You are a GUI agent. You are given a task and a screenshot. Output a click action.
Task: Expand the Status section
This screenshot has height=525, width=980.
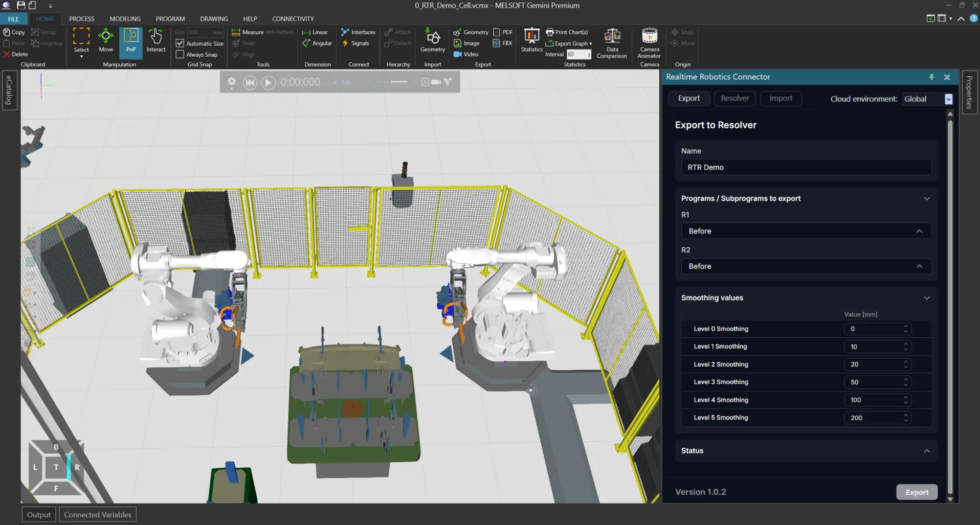coord(806,451)
